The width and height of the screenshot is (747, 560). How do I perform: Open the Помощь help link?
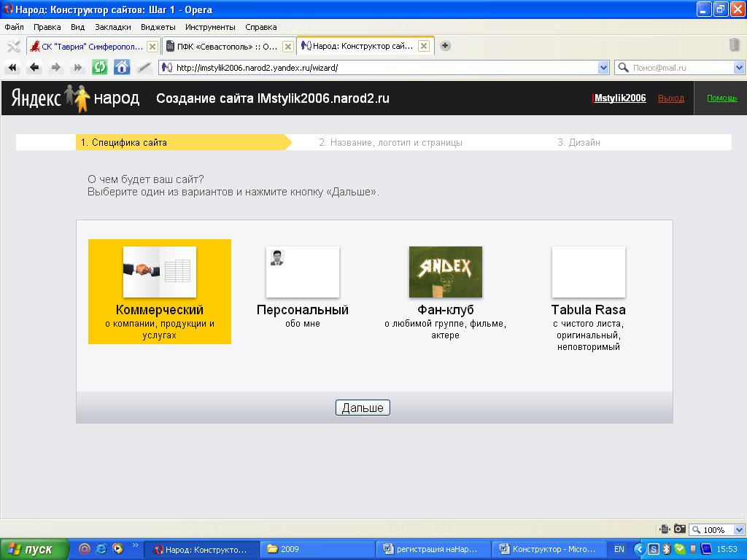[x=721, y=98]
